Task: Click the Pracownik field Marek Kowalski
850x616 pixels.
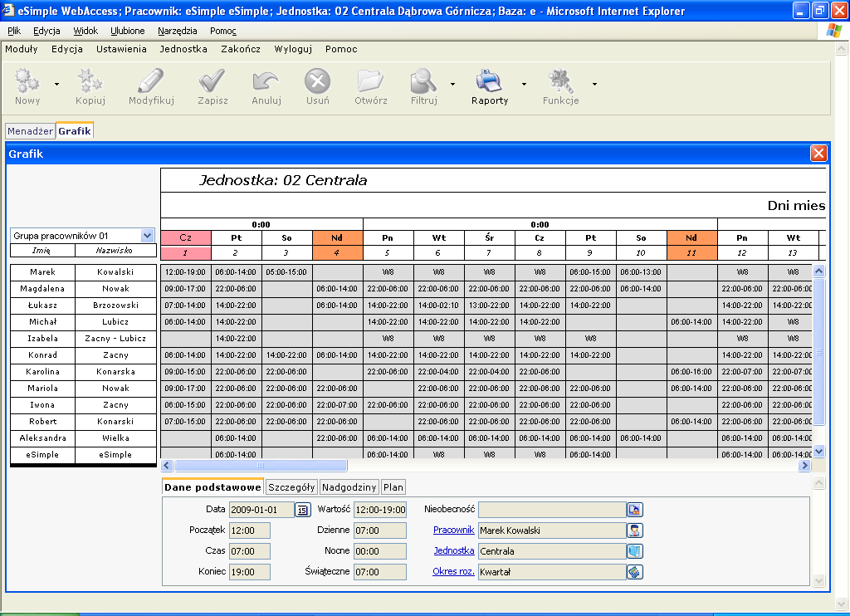Action: click(552, 530)
